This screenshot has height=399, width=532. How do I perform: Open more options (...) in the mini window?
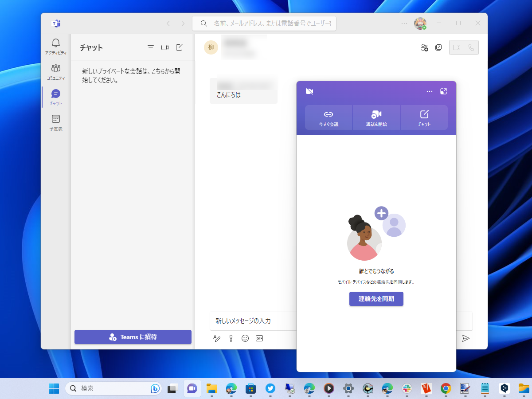click(429, 91)
